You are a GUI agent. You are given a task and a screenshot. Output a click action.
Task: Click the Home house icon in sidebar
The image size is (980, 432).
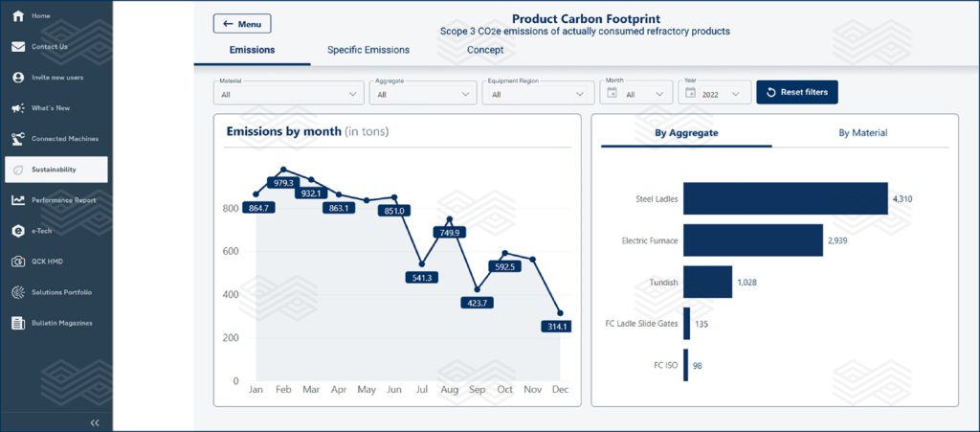(x=18, y=15)
